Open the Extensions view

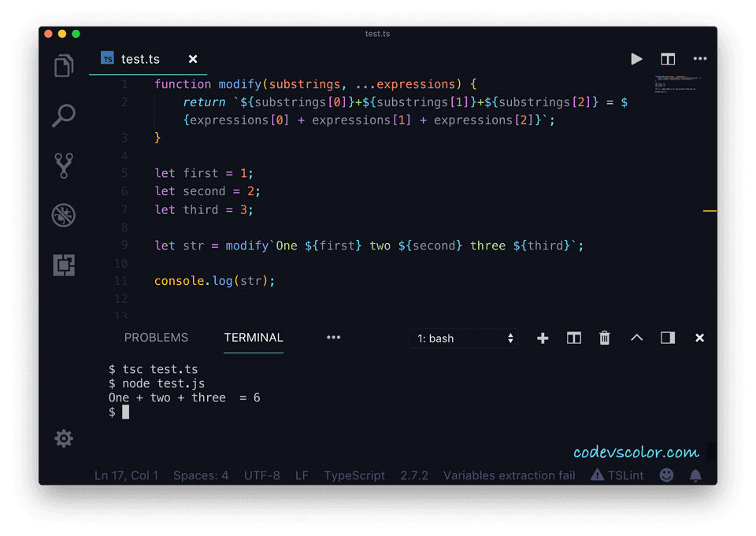pyautogui.click(x=64, y=265)
